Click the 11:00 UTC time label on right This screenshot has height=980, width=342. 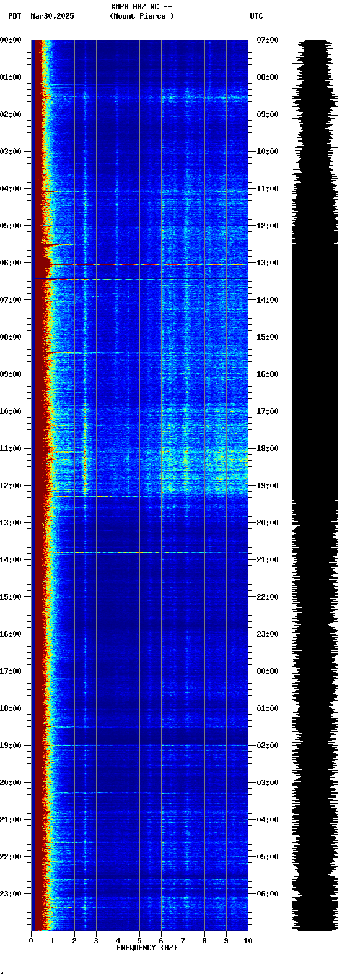(x=268, y=189)
